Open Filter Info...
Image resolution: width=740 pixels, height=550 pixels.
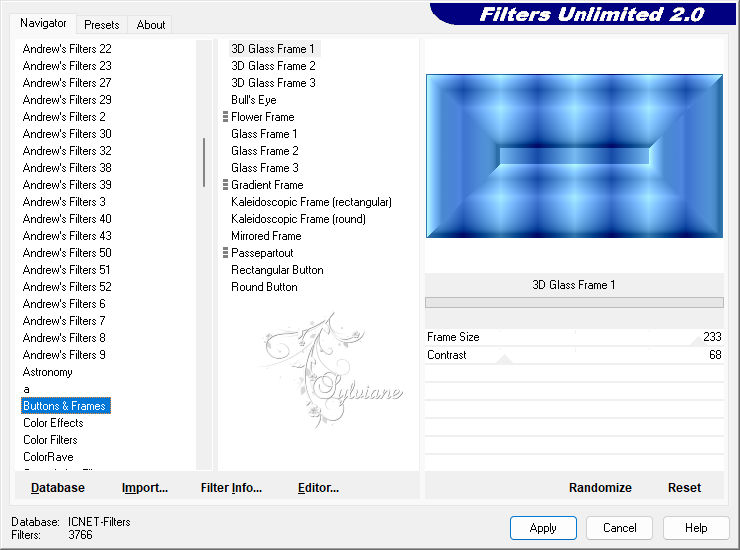(231, 488)
